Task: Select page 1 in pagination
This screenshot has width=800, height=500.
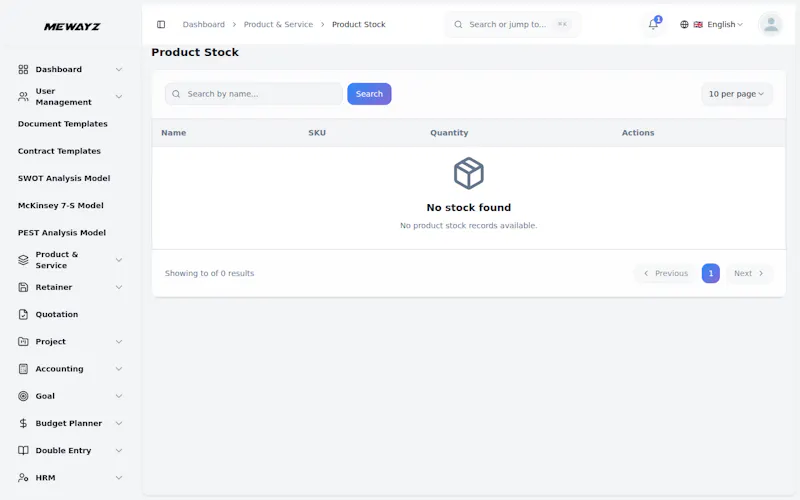Action: [x=711, y=273]
